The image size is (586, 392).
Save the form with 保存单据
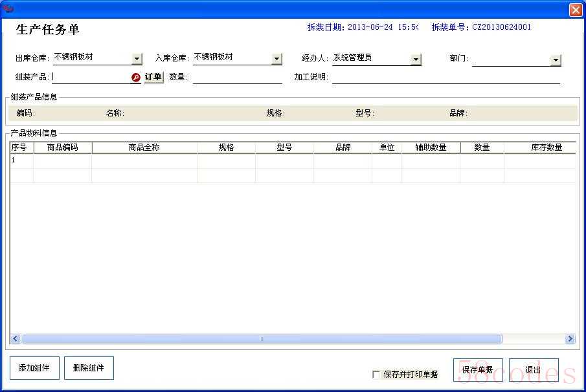tap(478, 370)
